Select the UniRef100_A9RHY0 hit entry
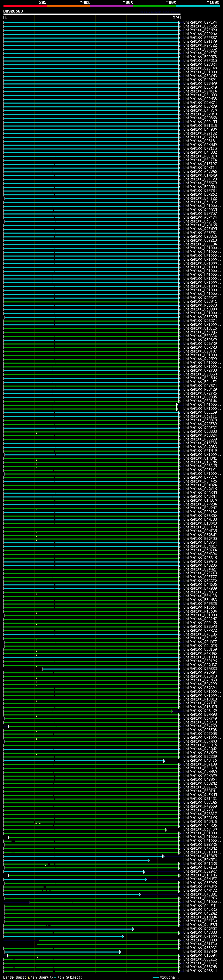223x980 pixels. (200, 114)
